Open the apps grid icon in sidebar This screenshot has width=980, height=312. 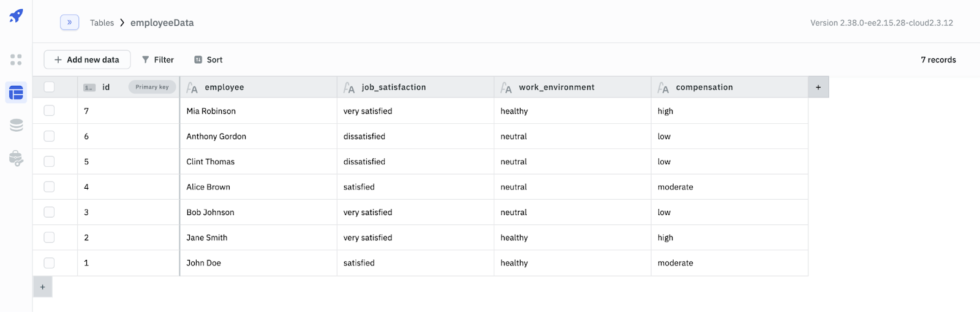(x=16, y=59)
